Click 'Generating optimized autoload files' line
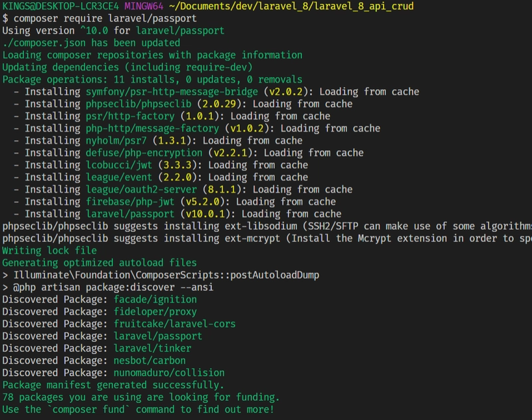The width and height of the screenshot is (532, 420). pos(99,262)
